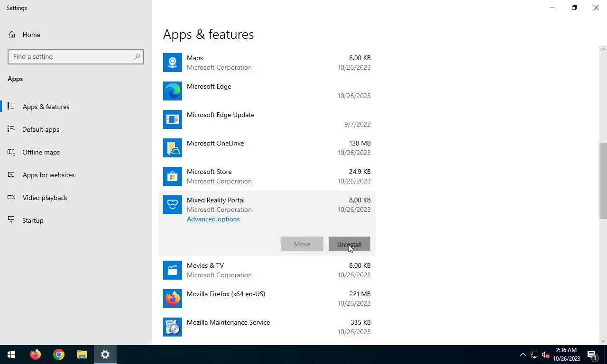
Task: Click the 335 KB size value
Action: click(x=360, y=322)
